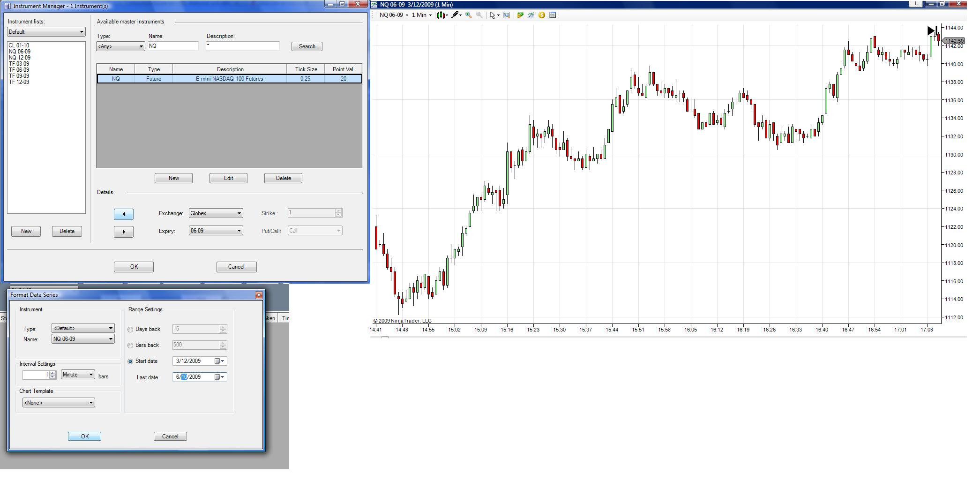Select the cursor pointer tool in chart toolbar

(494, 15)
